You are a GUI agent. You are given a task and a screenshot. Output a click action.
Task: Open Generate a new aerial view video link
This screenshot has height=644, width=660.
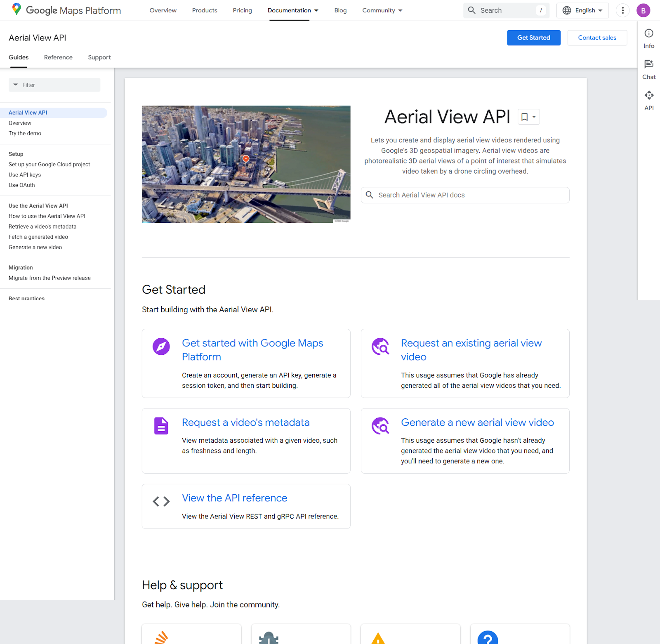[477, 422]
